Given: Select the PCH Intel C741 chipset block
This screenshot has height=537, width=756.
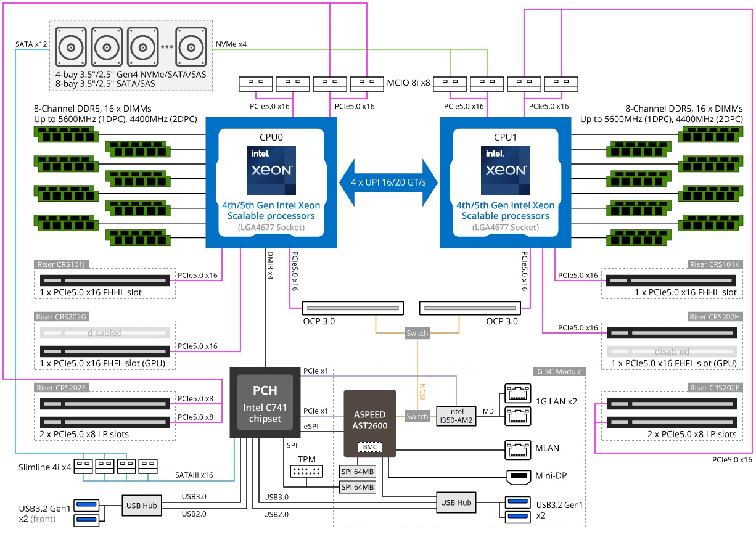Looking at the screenshot, I should click(264, 401).
